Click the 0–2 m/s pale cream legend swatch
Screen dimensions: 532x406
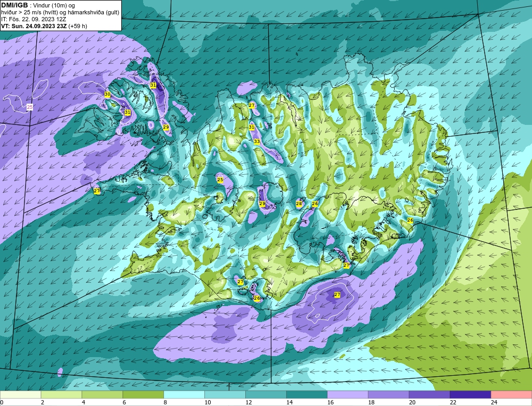coord(20,395)
